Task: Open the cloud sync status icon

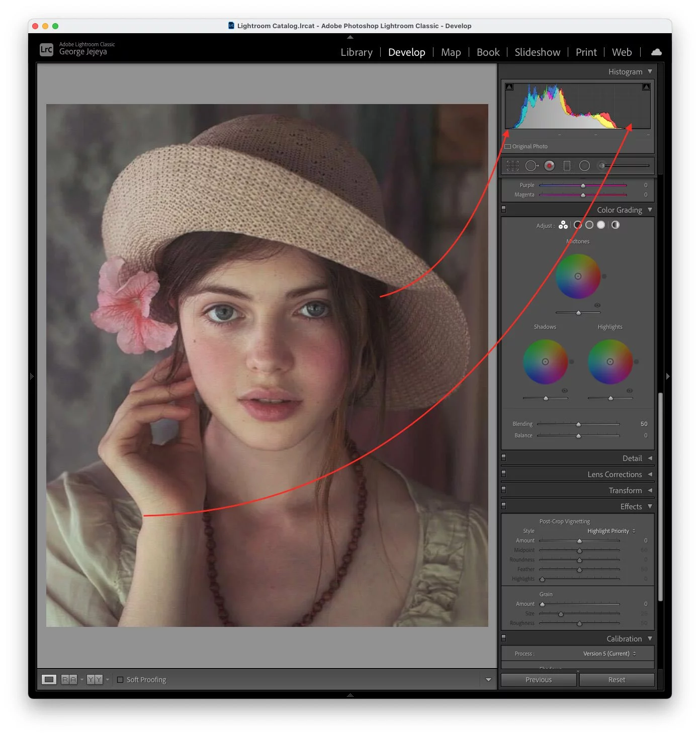Action: point(656,52)
